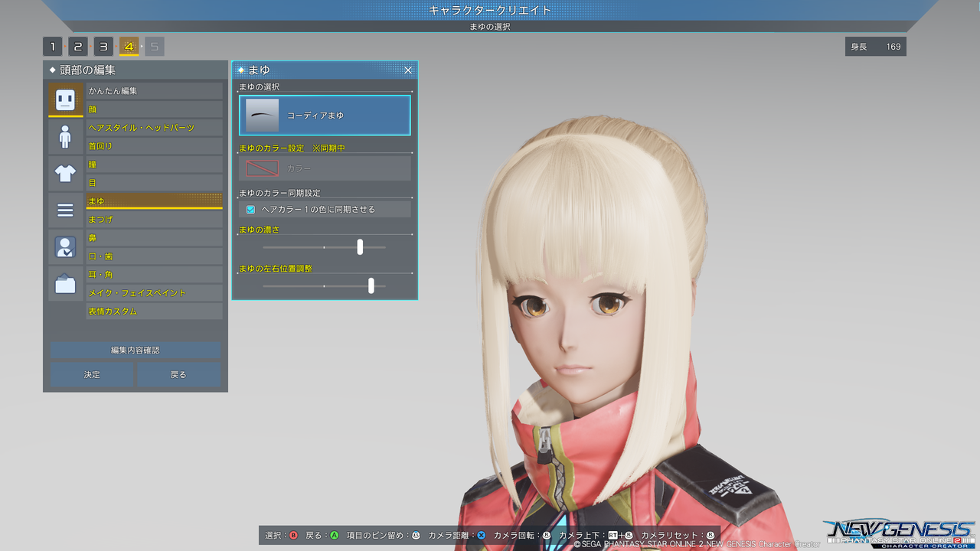
Task: Go to creation step 2 tab
Action: click(78, 47)
